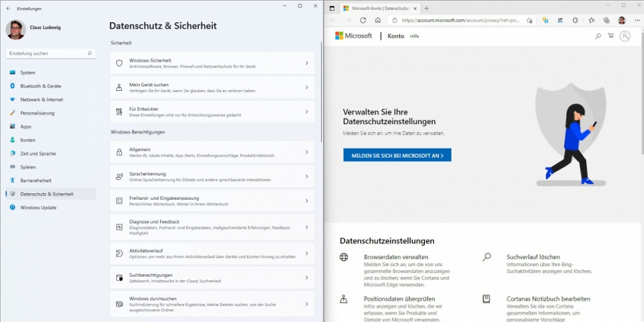
Task: Click the shield icon of Windows-Sicherheit
Action: click(119, 63)
